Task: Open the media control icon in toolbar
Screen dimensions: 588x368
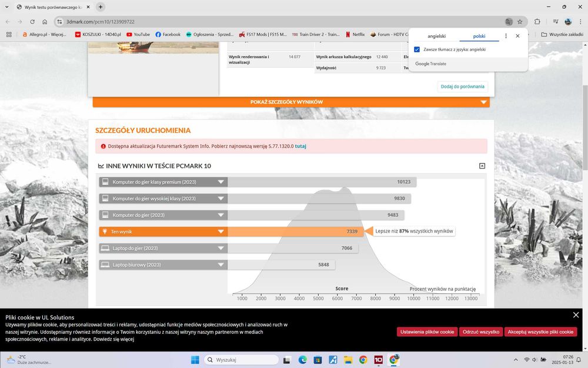Action: (x=556, y=22)
